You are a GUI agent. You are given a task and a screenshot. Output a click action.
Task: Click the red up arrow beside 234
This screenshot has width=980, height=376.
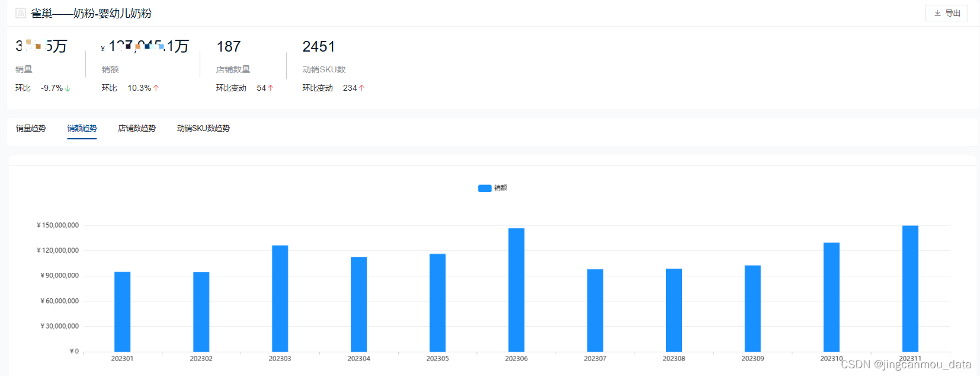tap(361, 88)
